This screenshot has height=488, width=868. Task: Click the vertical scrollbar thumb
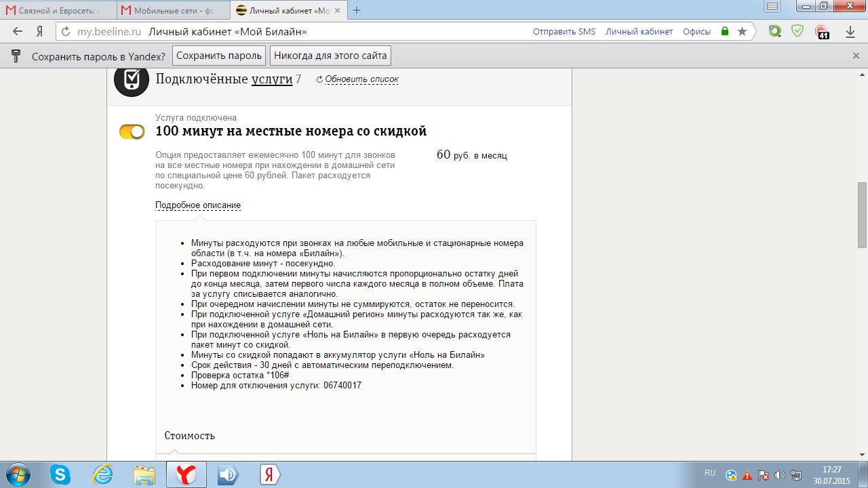pos(863,216)
